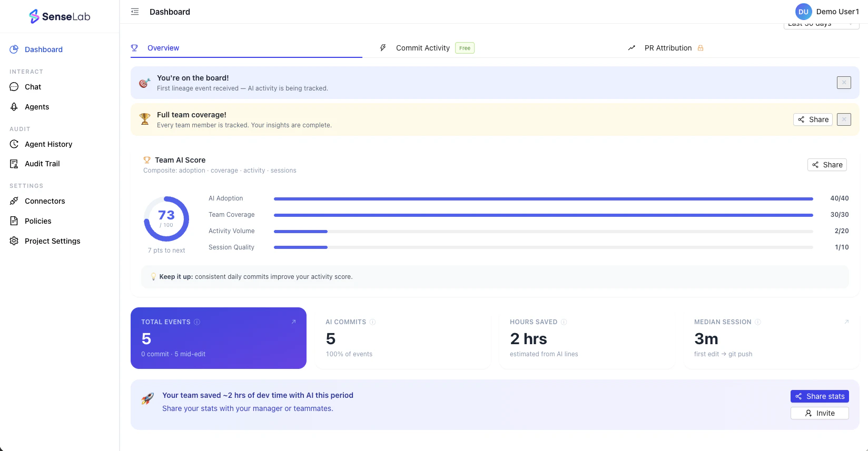
Task: Click the rocket icon in savings banner
Action: pyautogui.click(x=147, y=399)
